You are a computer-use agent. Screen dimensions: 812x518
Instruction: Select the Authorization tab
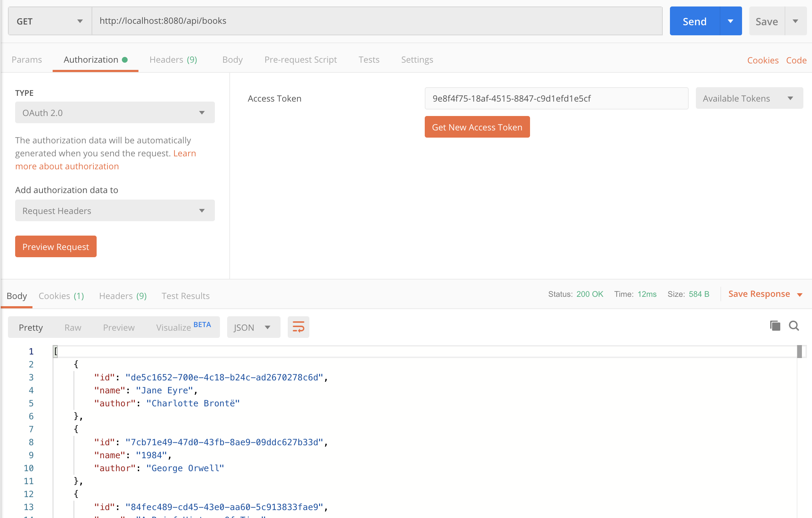click(95, 60)
